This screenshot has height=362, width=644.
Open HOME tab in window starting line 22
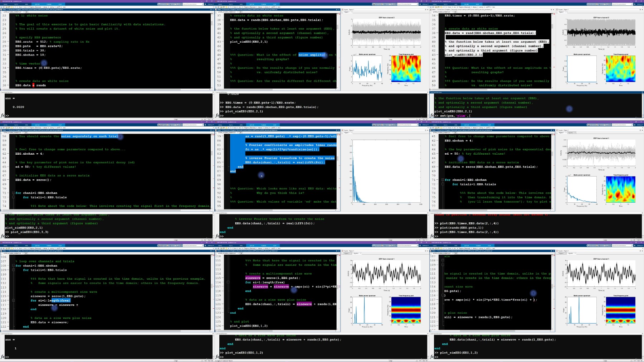pos(5,4)
